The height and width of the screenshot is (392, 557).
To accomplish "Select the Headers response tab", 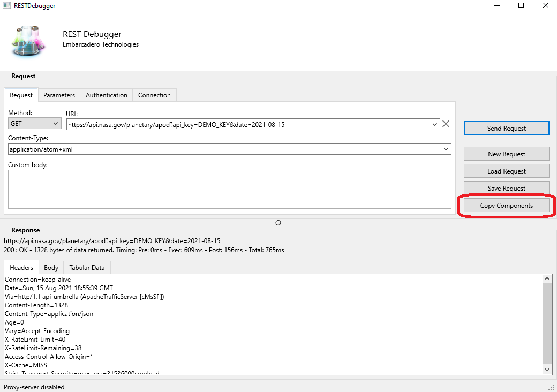I will (21, 267).
